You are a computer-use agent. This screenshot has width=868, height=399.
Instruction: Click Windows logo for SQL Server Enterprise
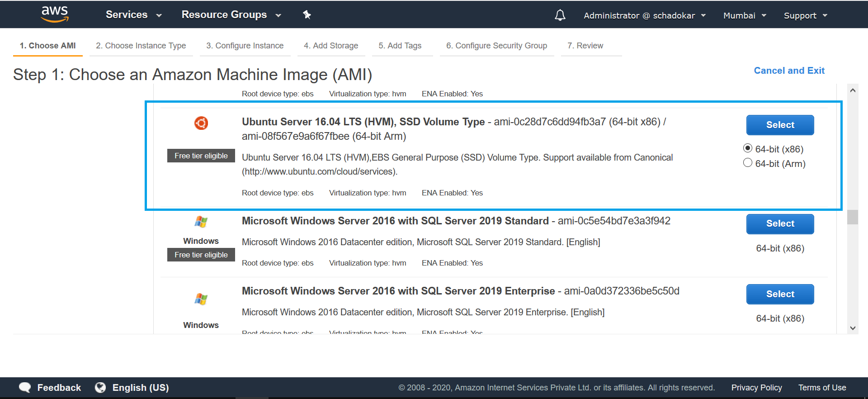[201, 299]
